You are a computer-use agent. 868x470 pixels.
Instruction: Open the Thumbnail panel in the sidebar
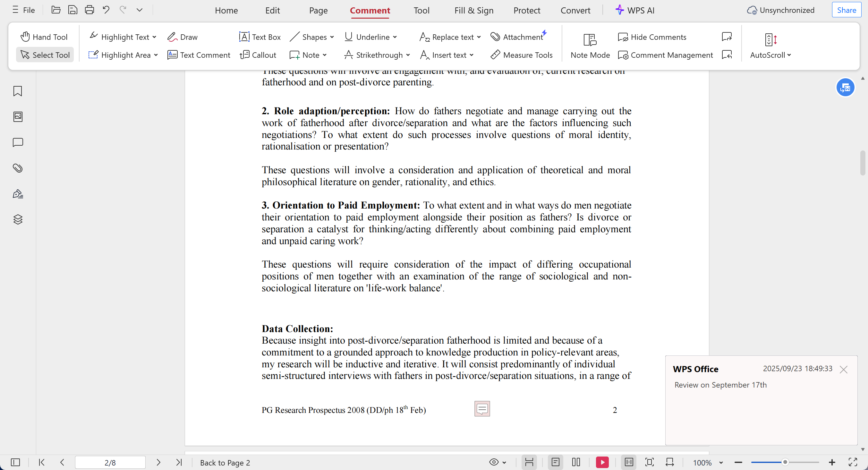[18, 116]
